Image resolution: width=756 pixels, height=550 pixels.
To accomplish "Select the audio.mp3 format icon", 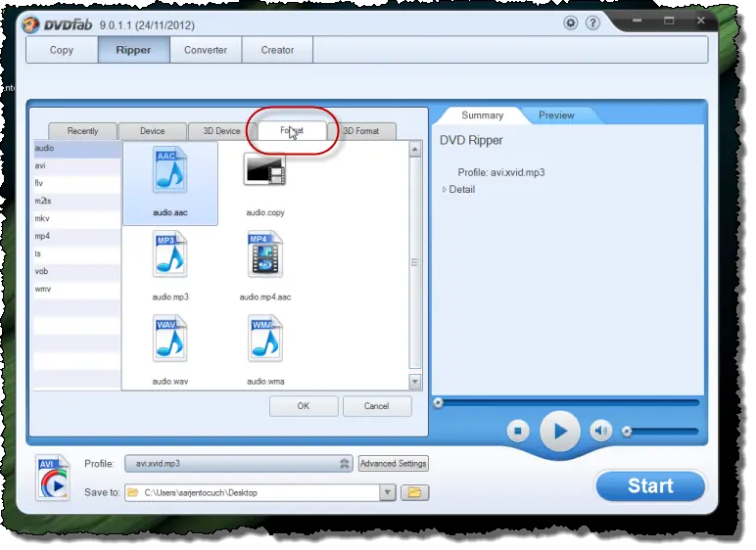I will coord(169,254).
